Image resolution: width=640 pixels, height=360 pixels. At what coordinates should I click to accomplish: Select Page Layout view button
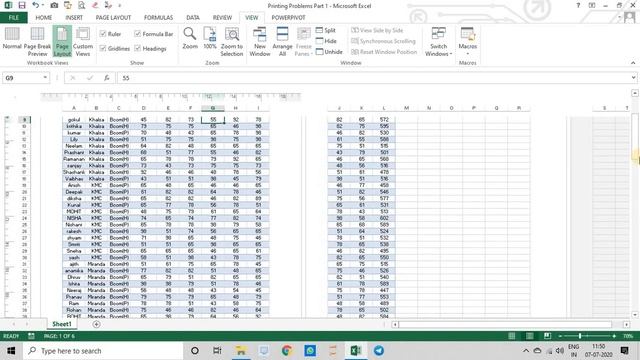click(x=62, y=42)
